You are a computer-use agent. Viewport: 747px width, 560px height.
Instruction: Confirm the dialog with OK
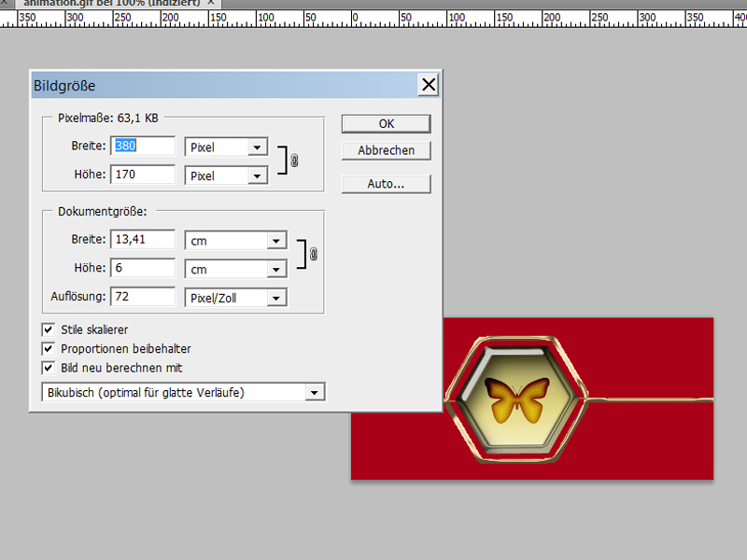386,123
